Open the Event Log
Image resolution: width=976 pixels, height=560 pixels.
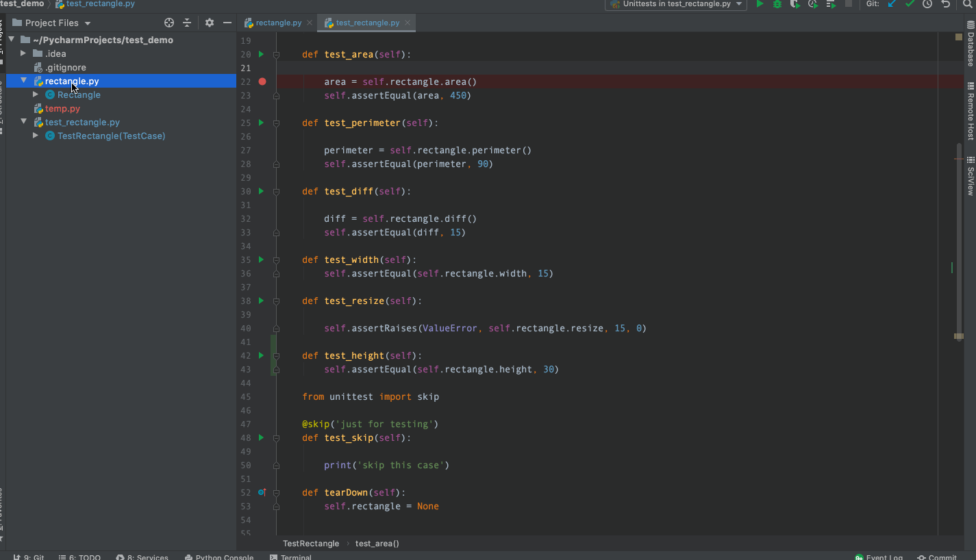pyautogui.click(x=879, y=557)
